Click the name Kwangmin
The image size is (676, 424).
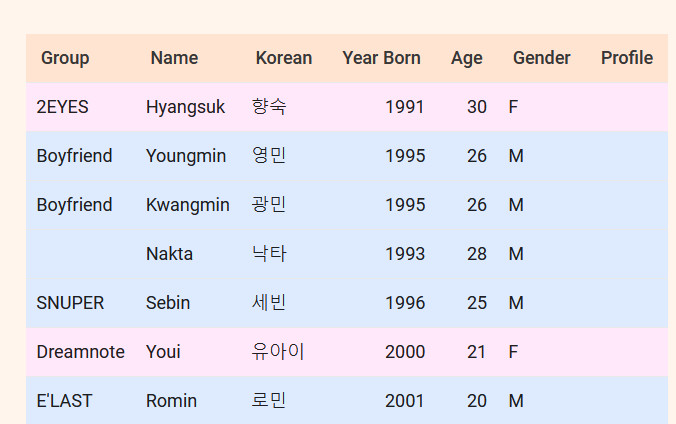[187, 205]
